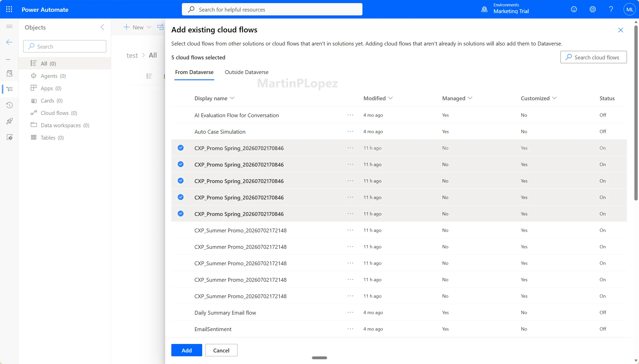Click the horizontal scrollbar thumb at bottom
639x364 pixels.
pos(319,358)
